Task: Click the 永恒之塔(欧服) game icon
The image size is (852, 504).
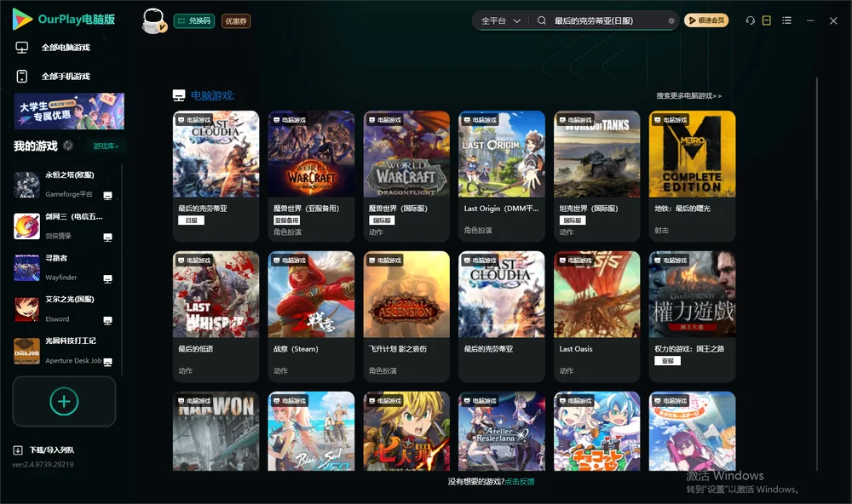Action: [26, 185]
